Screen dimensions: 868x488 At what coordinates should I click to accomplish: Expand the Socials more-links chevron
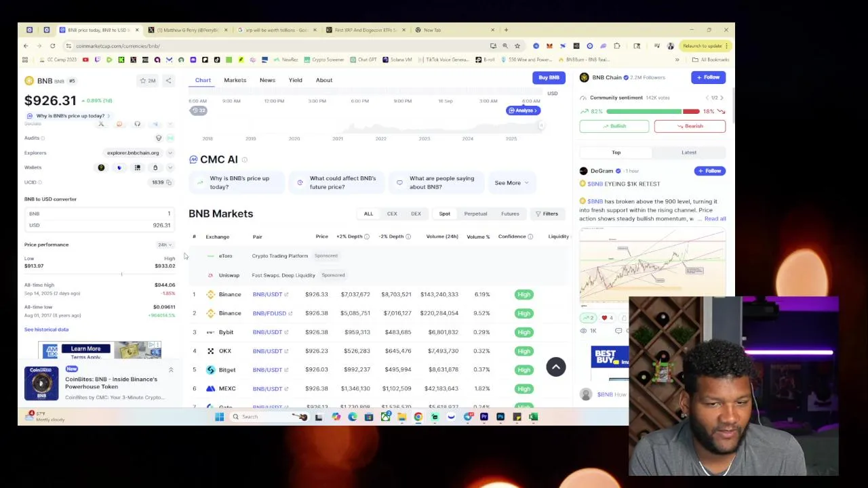coord(170,124)
